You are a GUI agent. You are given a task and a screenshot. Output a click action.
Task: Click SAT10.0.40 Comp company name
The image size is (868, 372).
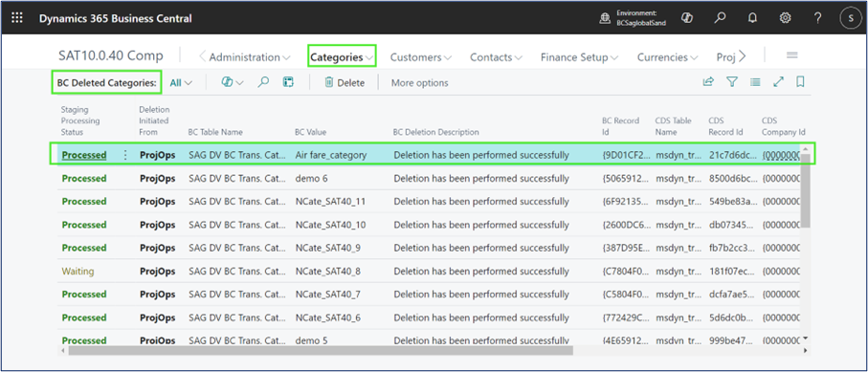111,55
